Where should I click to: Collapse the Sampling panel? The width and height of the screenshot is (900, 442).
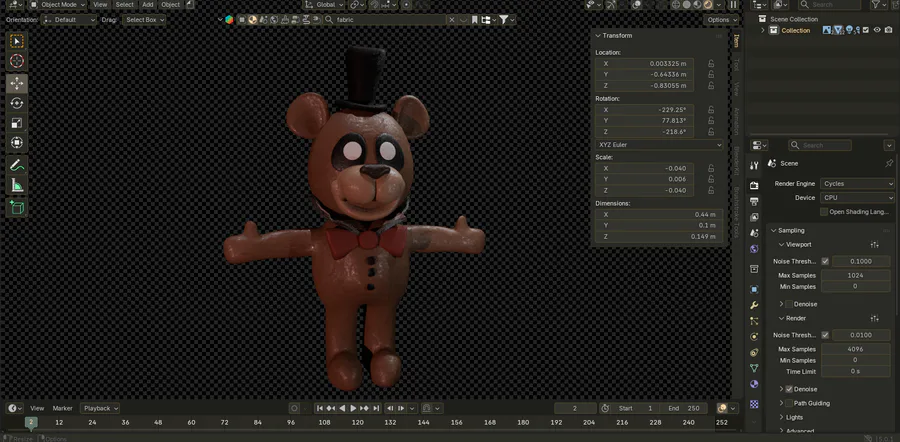[773, 230]
